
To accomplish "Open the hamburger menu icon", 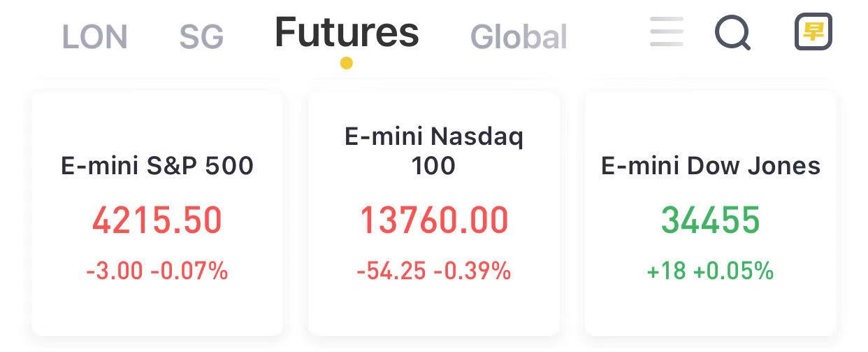I will 665,32.
